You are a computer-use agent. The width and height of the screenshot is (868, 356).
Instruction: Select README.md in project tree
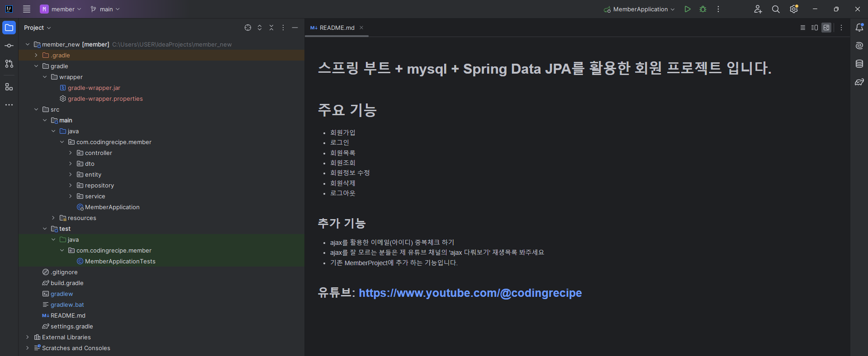click(x=68, y=315)
